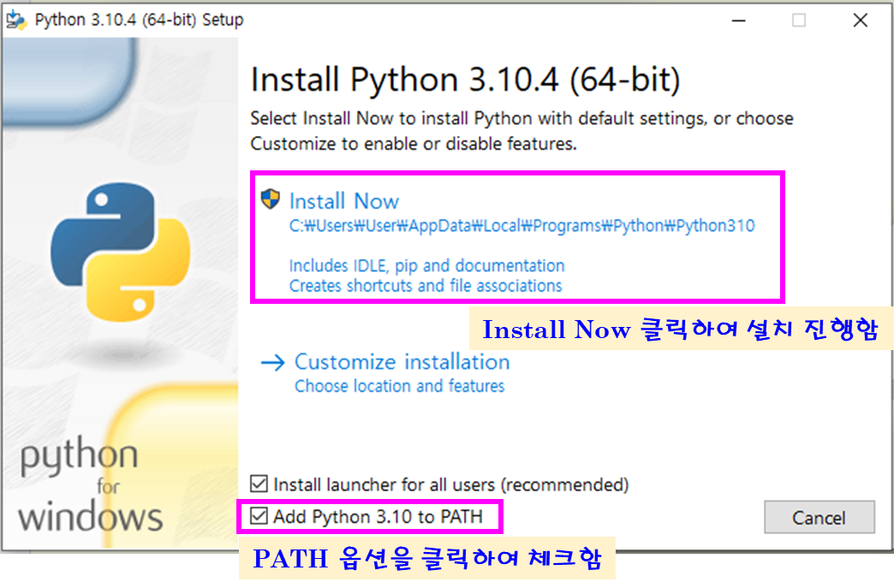Click the shield icon beside Install Now
Viewport: 894px width, 588px height.
click(x=271, y=199)
